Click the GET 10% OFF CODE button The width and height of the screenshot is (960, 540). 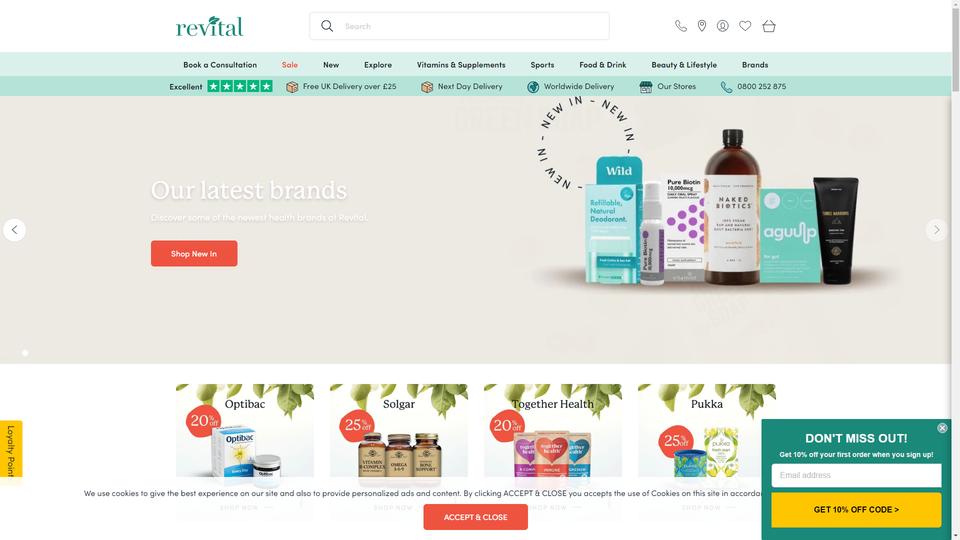click(856, 509)
